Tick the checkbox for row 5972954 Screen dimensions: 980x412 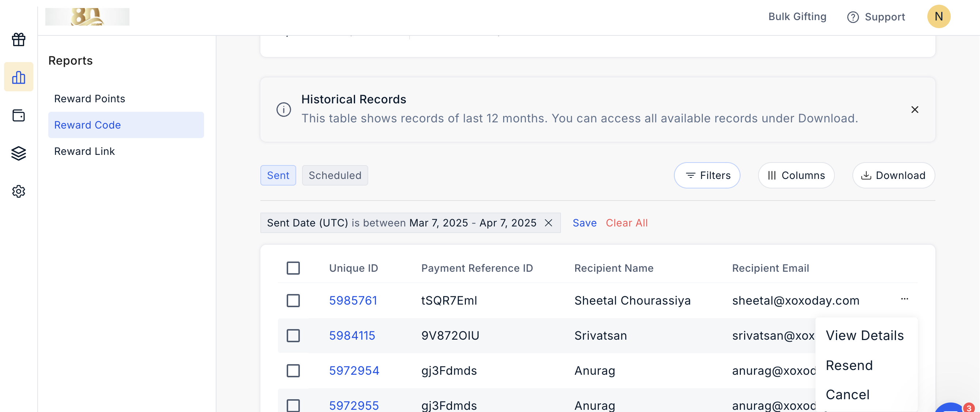pos(293,371)
